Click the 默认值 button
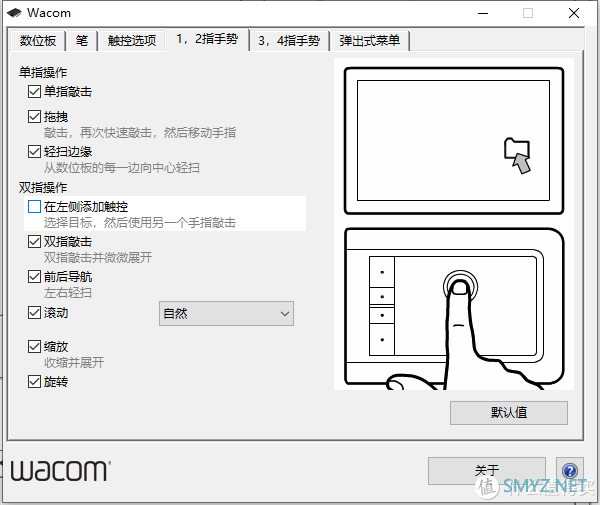This screenshot has height=505, width=600. pos(509,413)
